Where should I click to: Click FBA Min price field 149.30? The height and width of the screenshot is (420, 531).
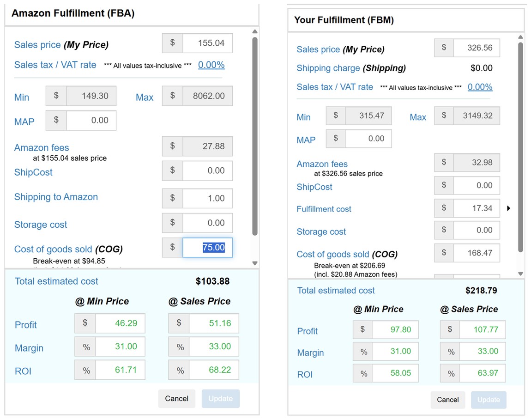(91, 96)
